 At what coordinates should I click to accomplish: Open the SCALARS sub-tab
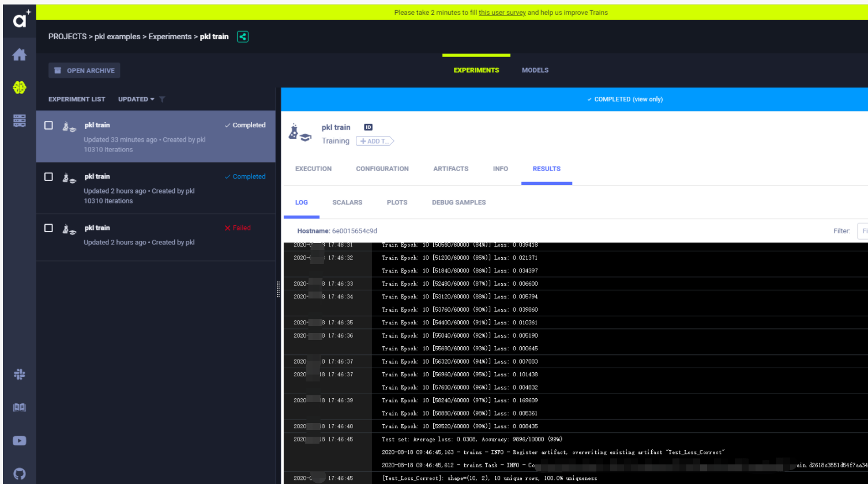pos(347,202)
